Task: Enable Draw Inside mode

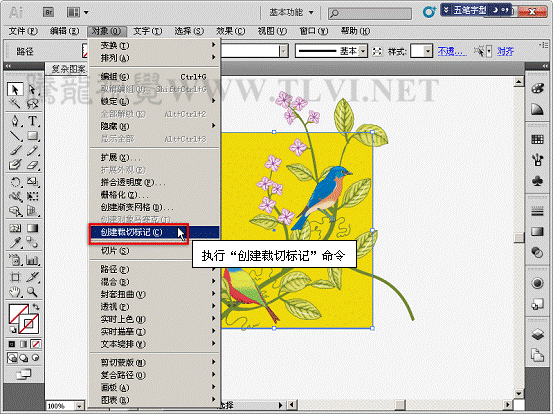Action: click(36, 358)
